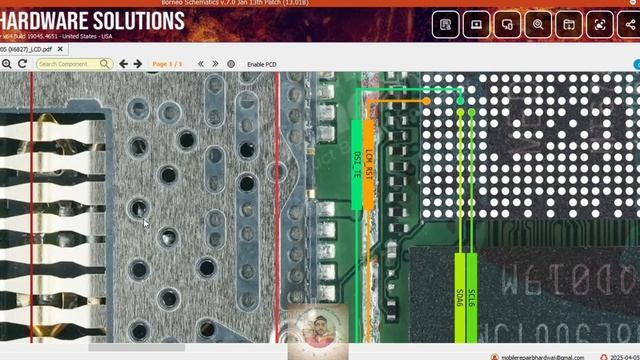Jump to previous page double chevron
Viewport: 640px width, 360px height.
tap(200, 64)
